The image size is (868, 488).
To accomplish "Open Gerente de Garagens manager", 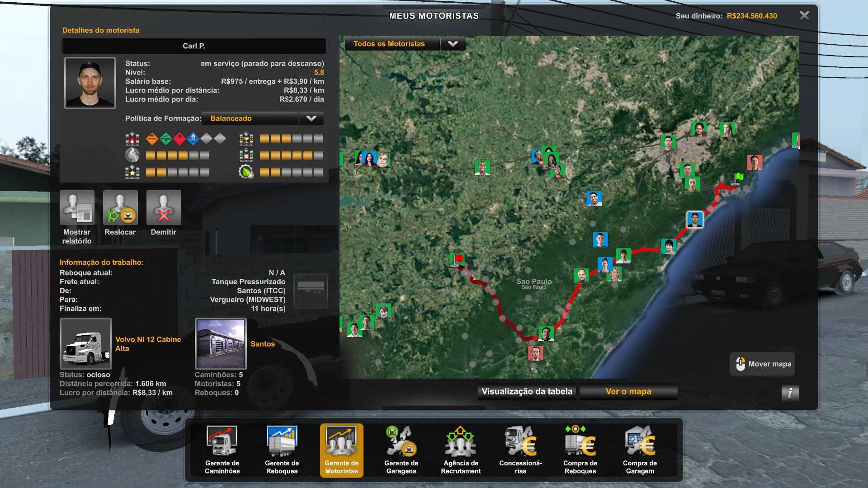I will coord(401,450).
